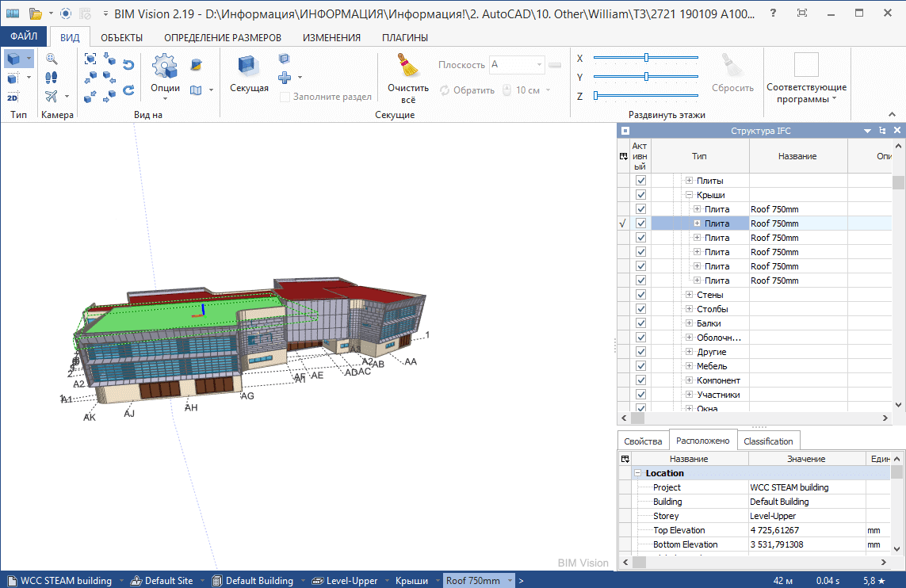Switch to 2D view mode

click(x=13, y=97)
